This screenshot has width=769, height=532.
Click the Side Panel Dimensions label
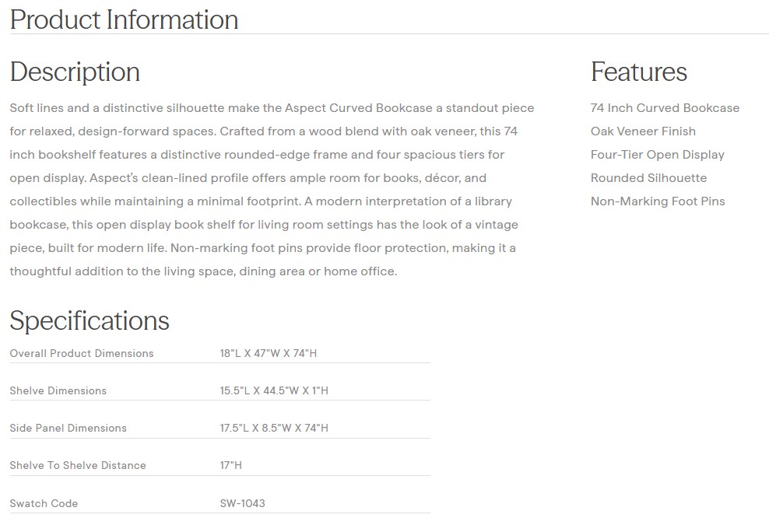[x=68, y=428]
